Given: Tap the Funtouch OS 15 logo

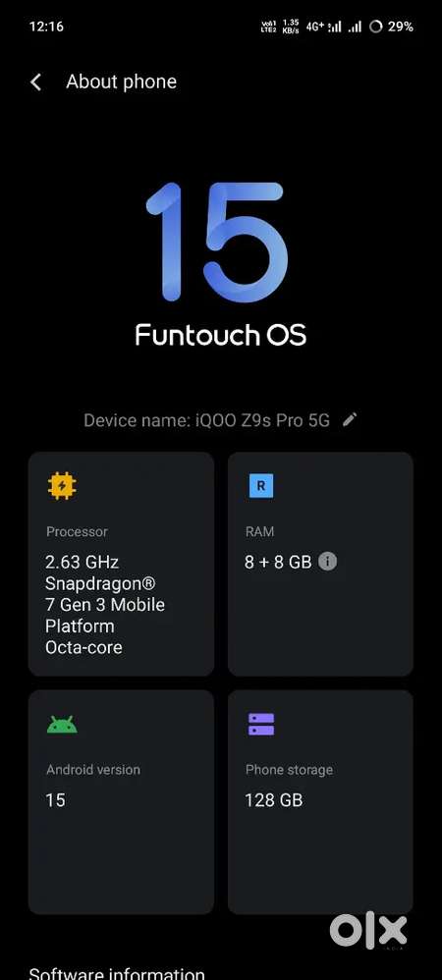Looking at the screenshot, I should (220, 264).
